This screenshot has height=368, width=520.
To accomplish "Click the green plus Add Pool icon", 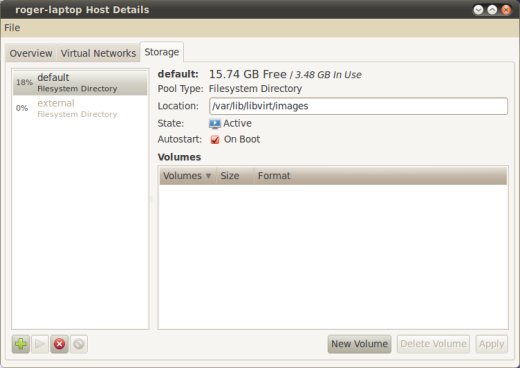I will coord(21,344).
